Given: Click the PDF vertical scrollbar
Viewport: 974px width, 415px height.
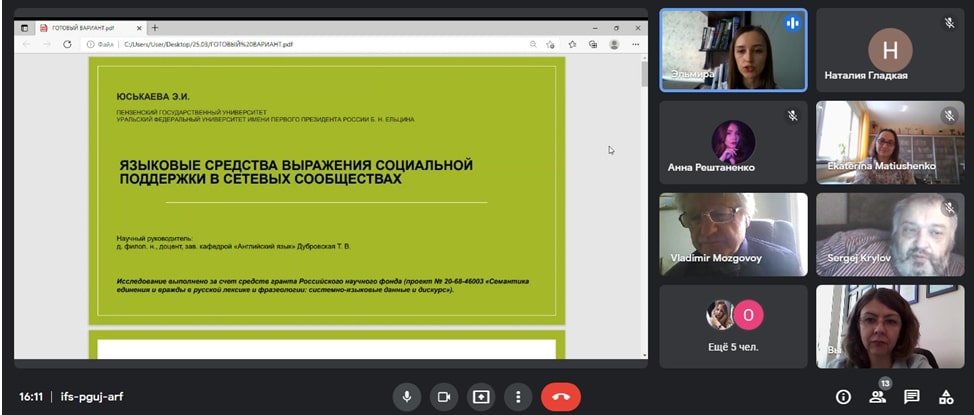Looking at the screenshot, I should click(x=643, y=200).
